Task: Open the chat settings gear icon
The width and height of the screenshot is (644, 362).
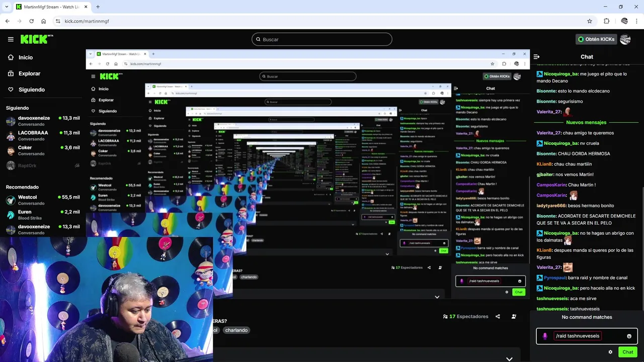Action: [x=610, y=352]
